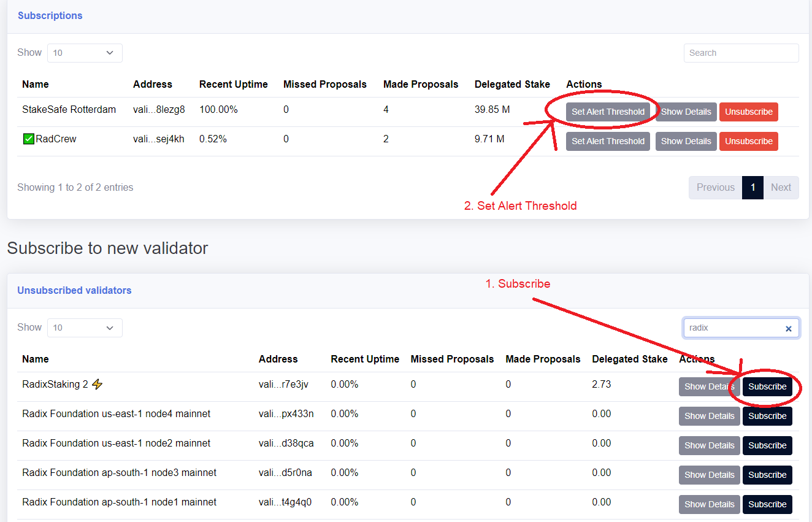Show Details for us-east-1 node4 mainnet

[x=709, y=416]
